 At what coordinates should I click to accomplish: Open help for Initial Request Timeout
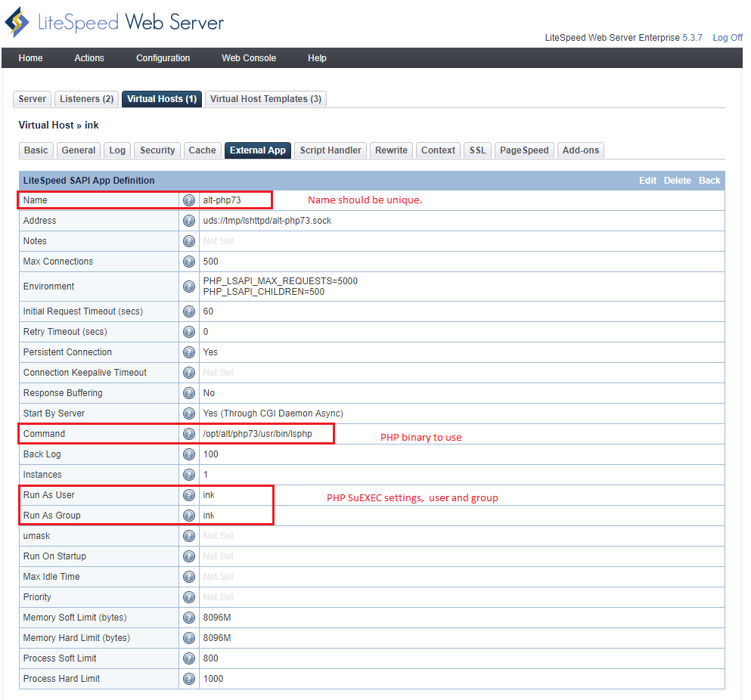189,311
